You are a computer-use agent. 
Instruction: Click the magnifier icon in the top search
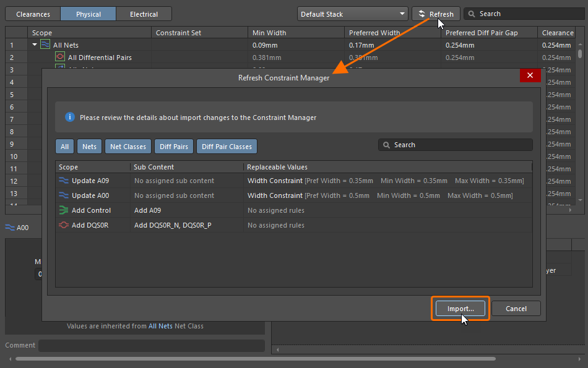tap(472, 14)
